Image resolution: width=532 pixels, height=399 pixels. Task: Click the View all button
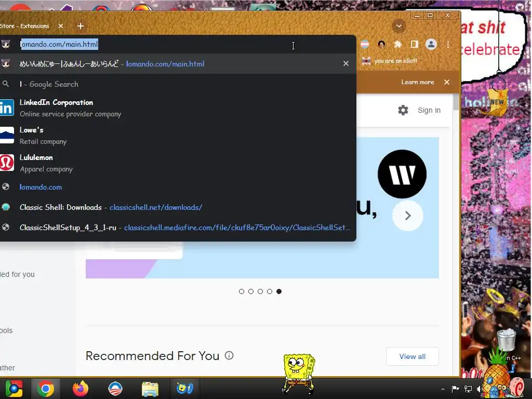click(x=412, y=356)
